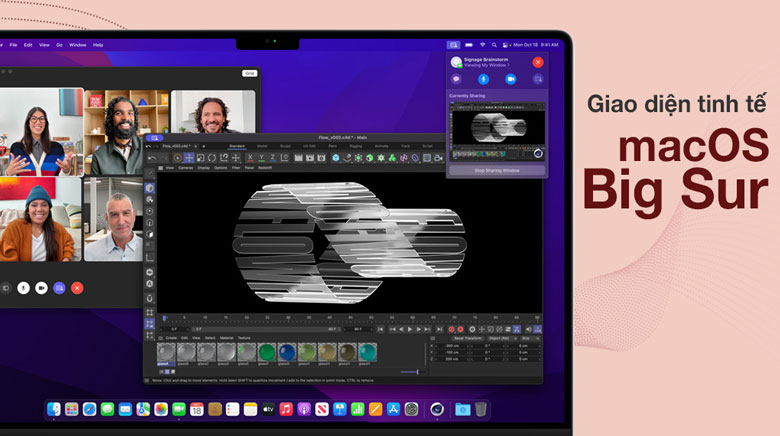The image size is (780, 436).
Task: Open Safari from the Dock
Action: point(90,409)
